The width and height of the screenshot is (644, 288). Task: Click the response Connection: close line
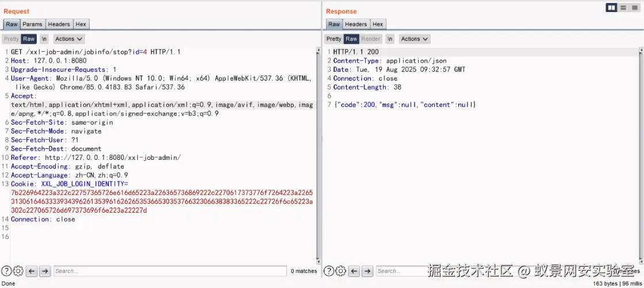pos(365,79)
